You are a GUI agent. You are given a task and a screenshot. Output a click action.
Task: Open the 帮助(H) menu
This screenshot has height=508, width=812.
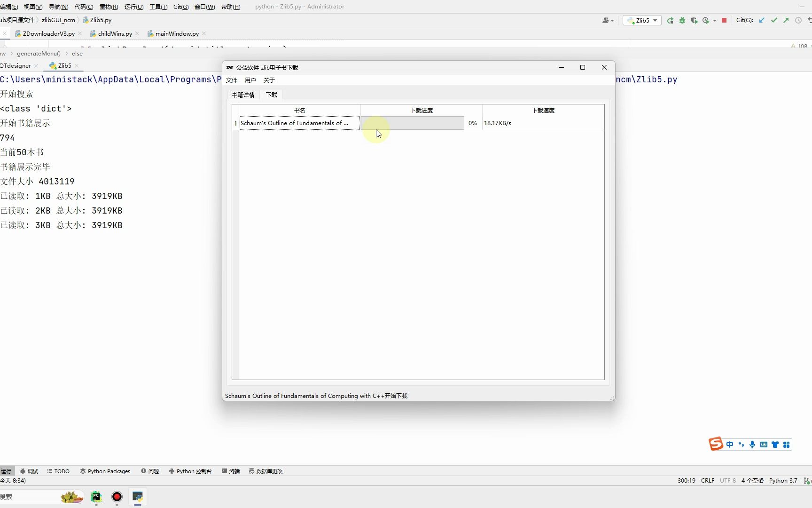[x=231, y=7]
